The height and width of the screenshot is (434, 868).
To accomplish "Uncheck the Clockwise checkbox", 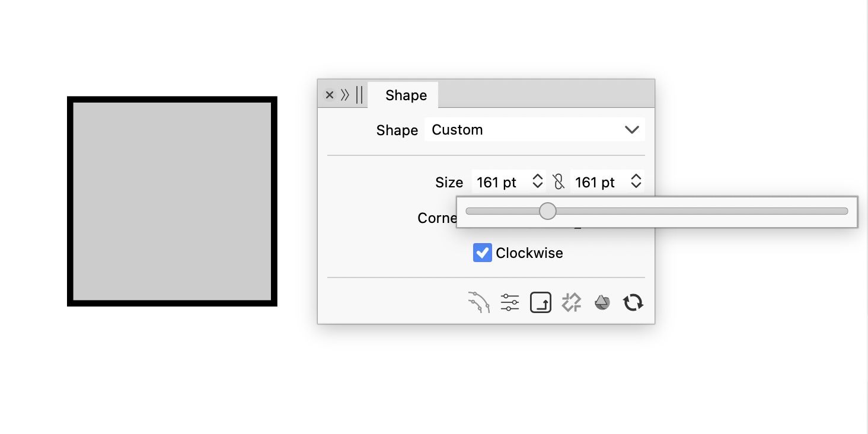I will click(483, 253).
